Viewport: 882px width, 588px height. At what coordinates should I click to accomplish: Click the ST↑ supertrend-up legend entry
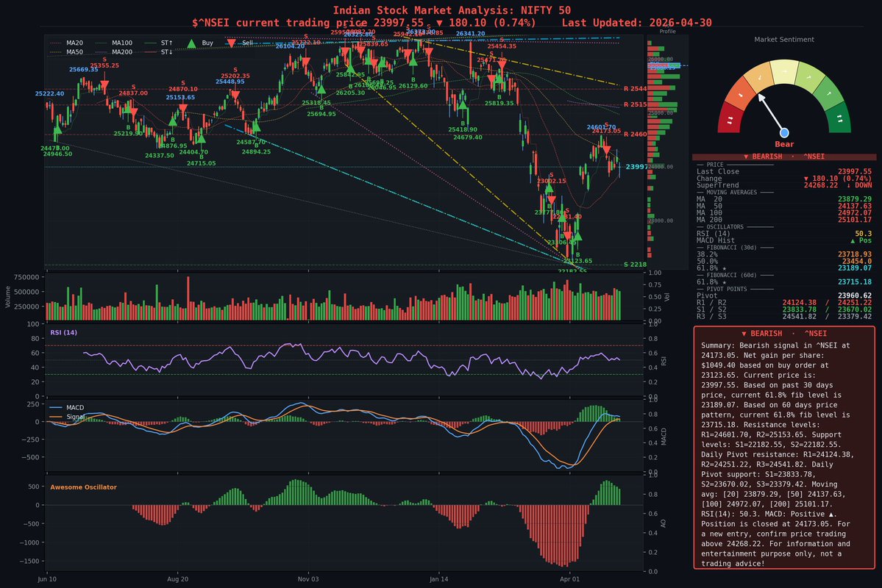tap(159, 43)
